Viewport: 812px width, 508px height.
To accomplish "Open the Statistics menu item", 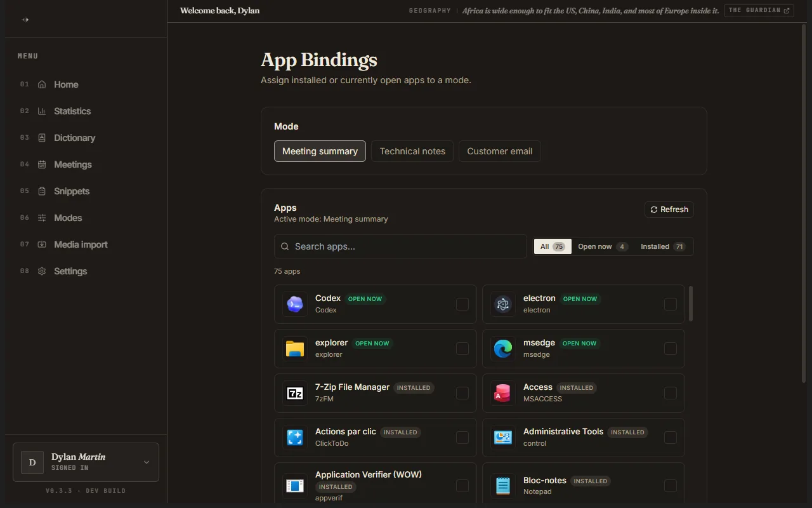I will [86, 111].
